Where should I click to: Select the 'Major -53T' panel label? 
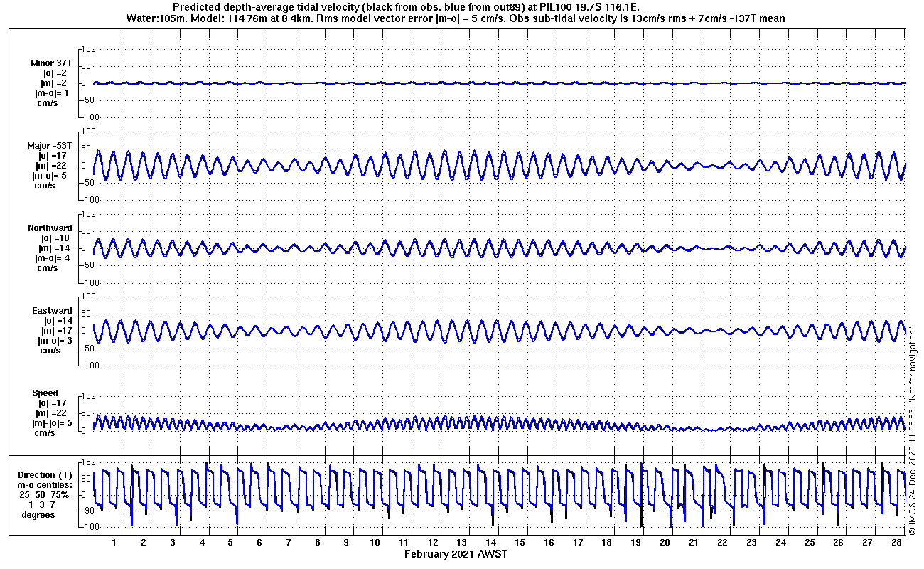(x=50, y=146)
